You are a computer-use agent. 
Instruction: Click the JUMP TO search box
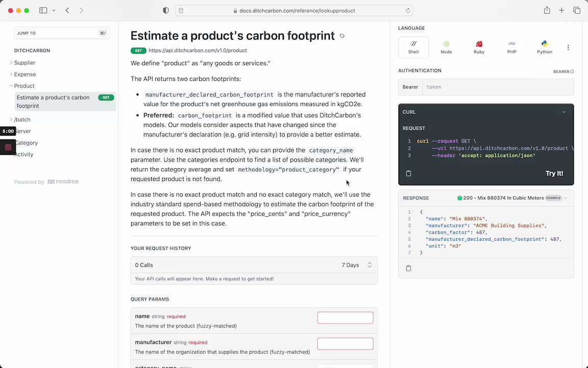62,33
